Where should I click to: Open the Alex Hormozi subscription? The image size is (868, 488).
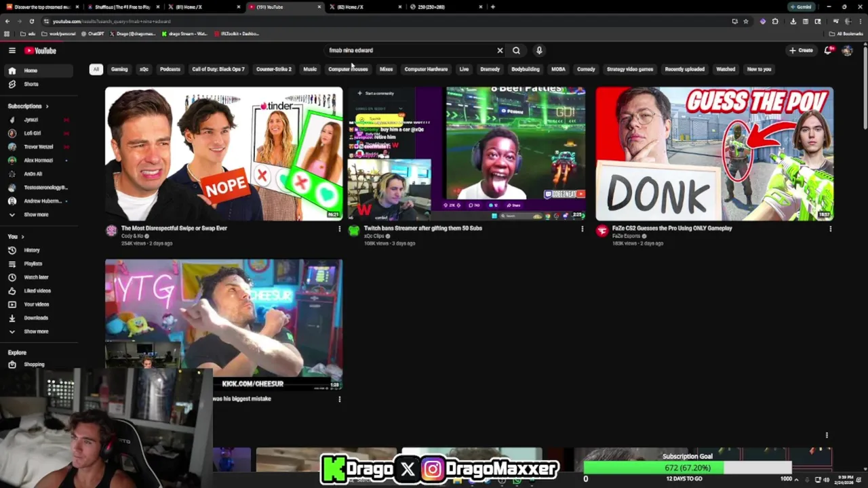point(39,161)
